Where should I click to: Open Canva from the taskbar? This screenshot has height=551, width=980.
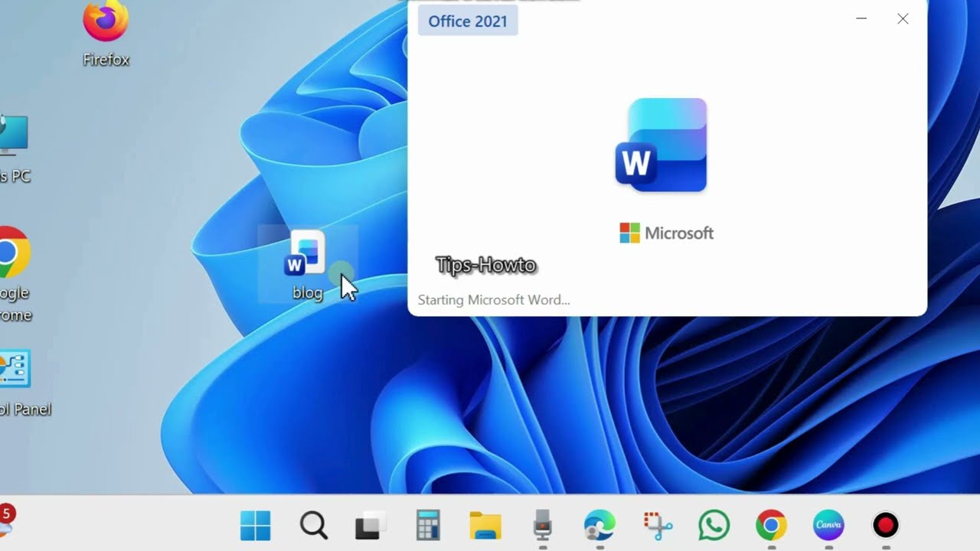828,526
